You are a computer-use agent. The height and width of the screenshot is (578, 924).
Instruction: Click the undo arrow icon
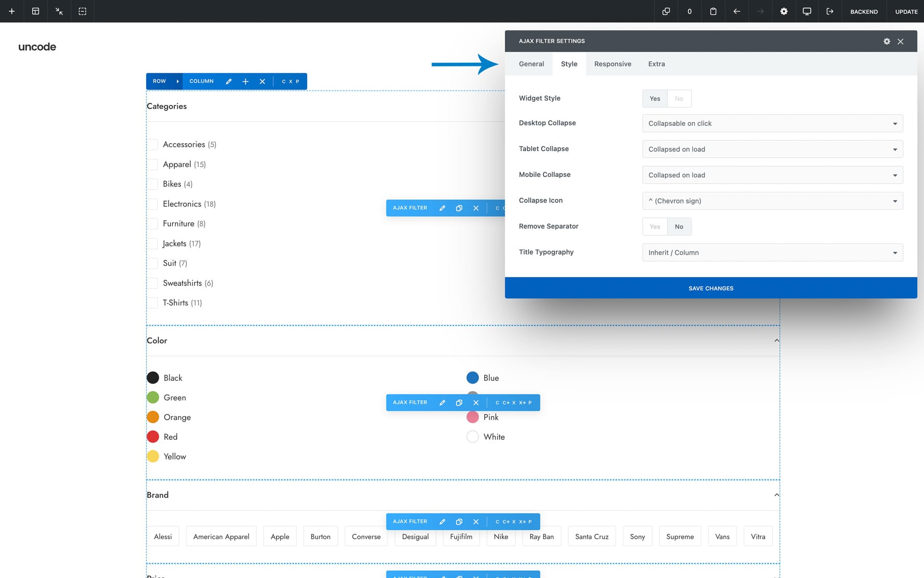click(736, 11)
